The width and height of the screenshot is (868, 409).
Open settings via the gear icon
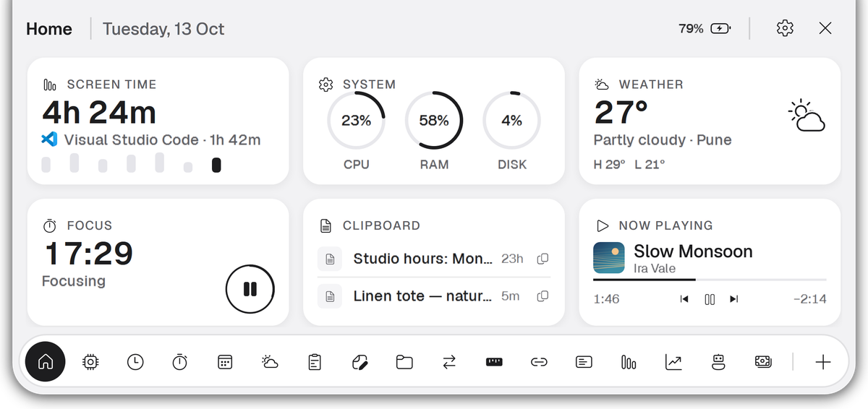tap(785, 28)
